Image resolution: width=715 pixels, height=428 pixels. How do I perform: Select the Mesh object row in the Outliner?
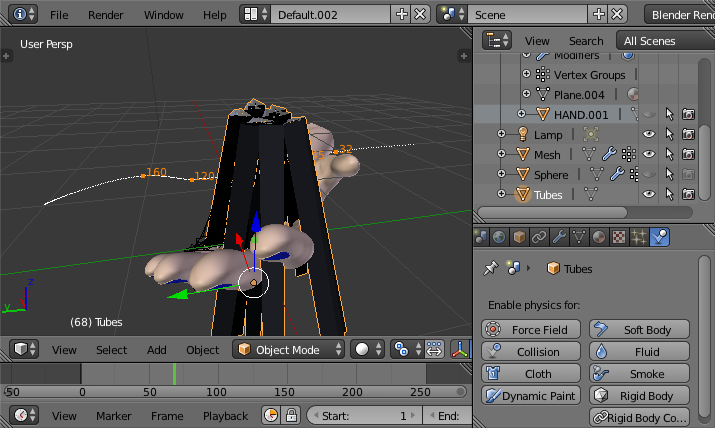point(547,155)
